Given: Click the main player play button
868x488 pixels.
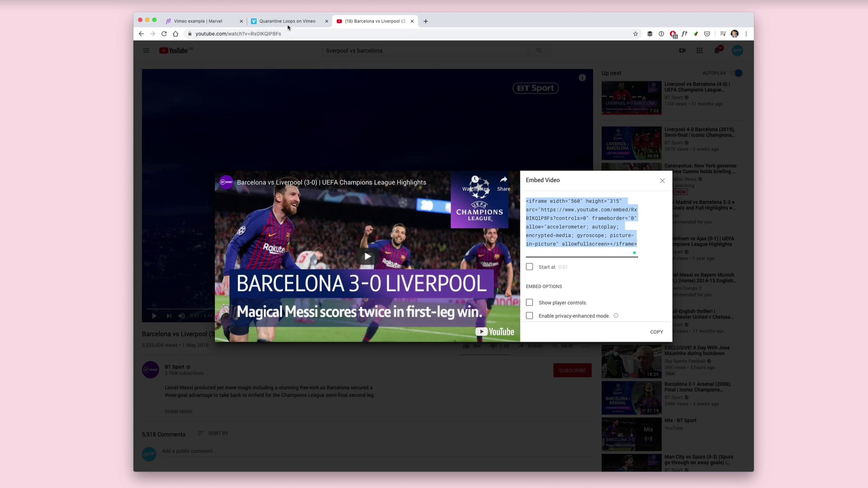Looking at the screenshot, I should click(x=154, y=316).
